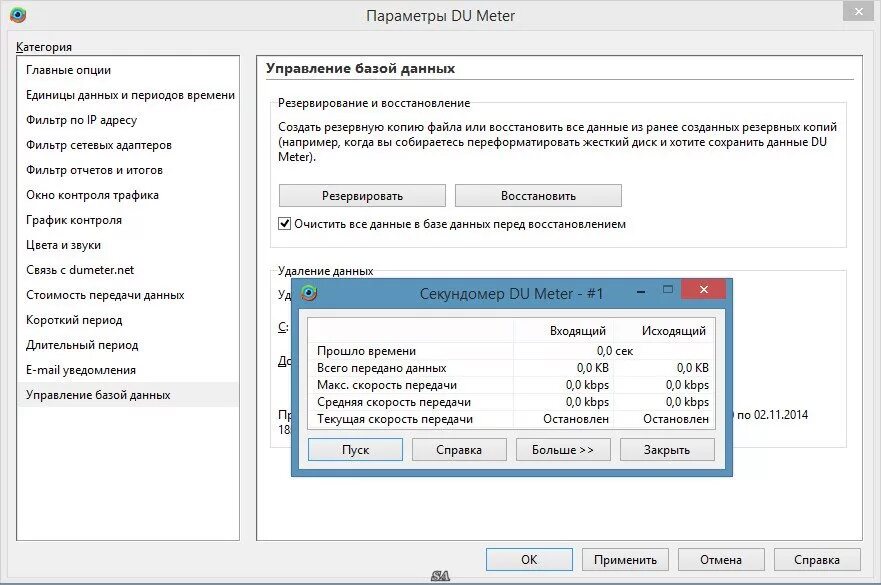Image resolution: width=881 pixels, height=585 pixels.
Task: Open Справка in the Секундомер window
Action: [459, 450]
